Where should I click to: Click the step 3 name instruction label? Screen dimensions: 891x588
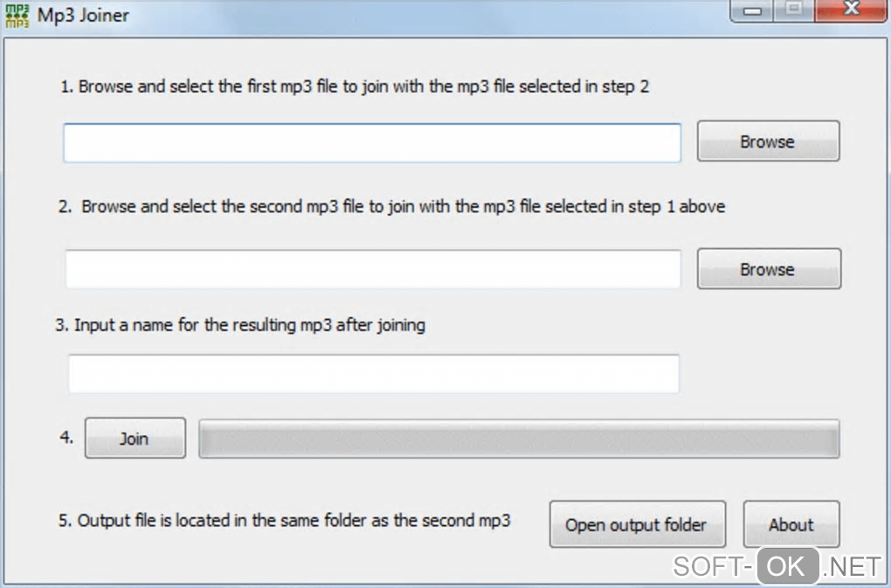pos(240,325)
